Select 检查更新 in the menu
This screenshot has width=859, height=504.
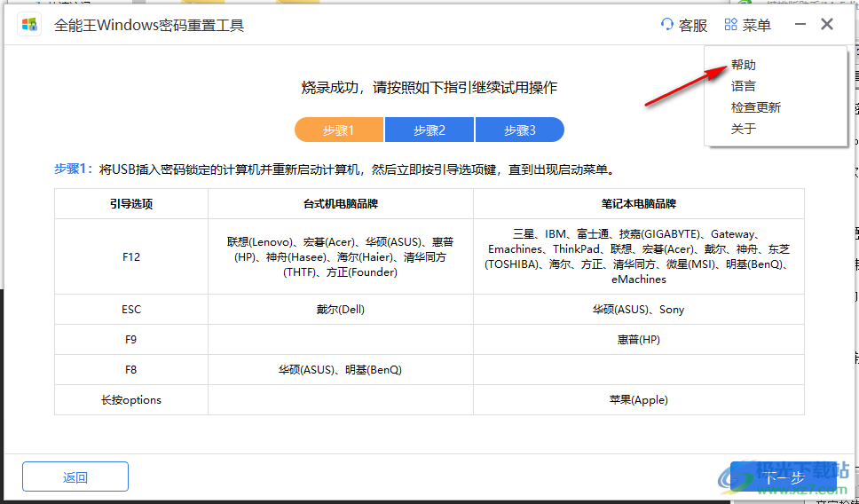[756, 108]
